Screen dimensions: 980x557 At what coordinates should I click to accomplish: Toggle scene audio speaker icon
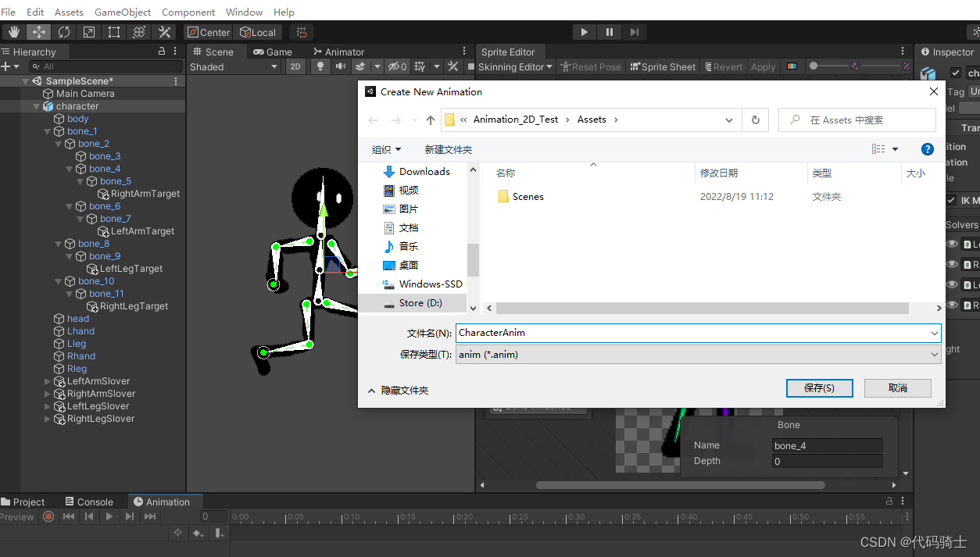pyautogui.click(x=341, y=66)
